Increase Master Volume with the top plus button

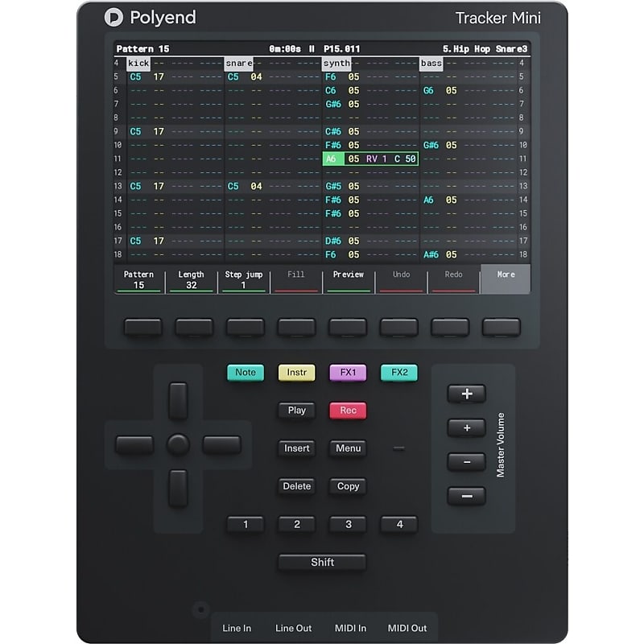pyautogui.click(x=466, y=393)
